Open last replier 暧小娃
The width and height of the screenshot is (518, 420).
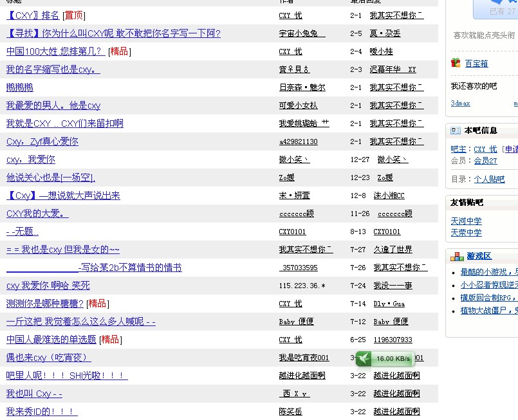tap(381, 51)
